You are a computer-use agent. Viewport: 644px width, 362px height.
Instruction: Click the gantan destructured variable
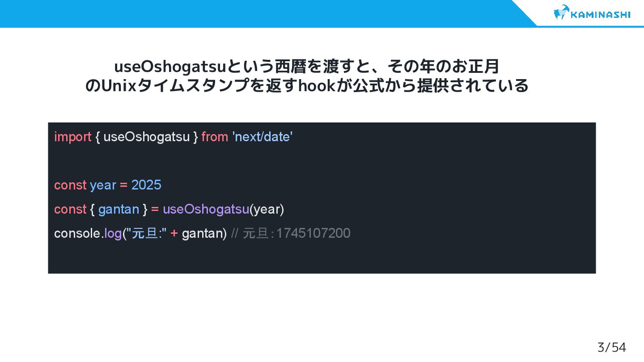tap(119, 209)
